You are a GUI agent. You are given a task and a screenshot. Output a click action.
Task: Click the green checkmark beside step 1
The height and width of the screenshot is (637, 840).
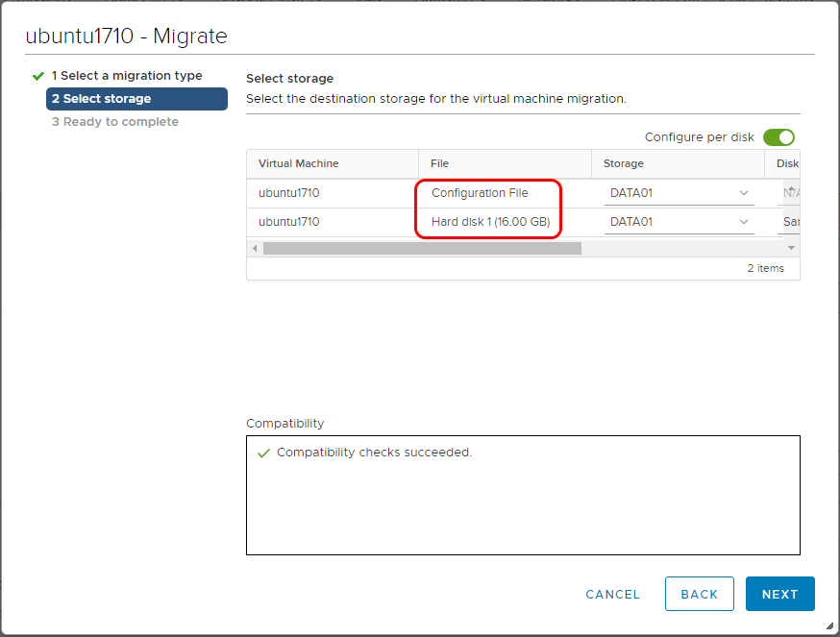pyautogui.click(x=38, y=75)
